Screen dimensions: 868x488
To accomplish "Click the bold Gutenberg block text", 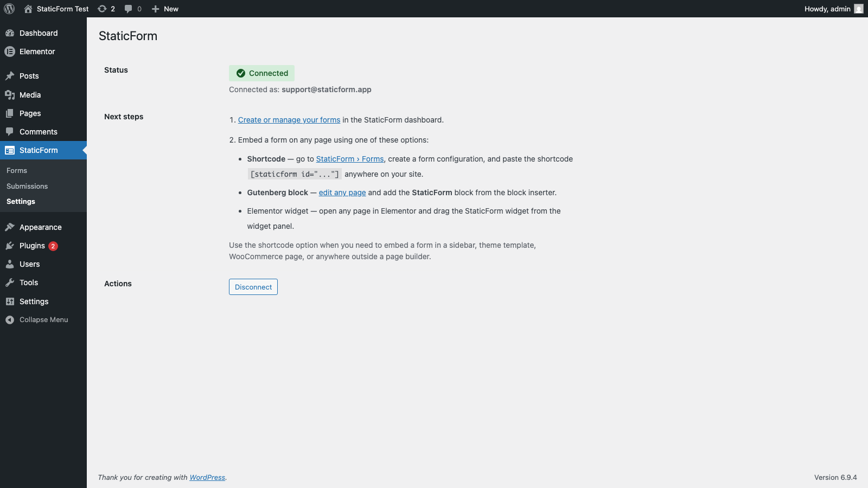I will pos(278,192).
